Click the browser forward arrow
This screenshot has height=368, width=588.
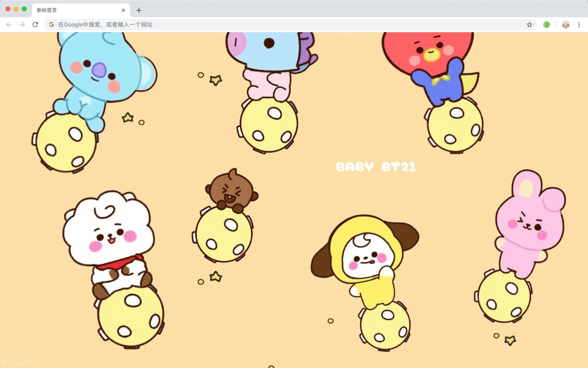click(x=22, y=24)
